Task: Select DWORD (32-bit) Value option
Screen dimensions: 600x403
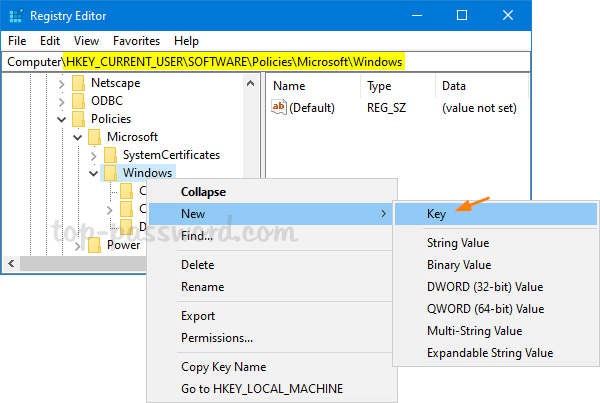Action: click(484, 287)
